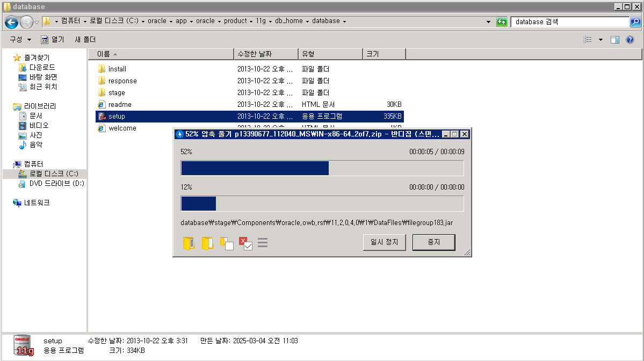Screen dimensions: 644x361
Task: Expand dropdown after '컴퓨터' breadcrumb
Action: click(85, 21)
